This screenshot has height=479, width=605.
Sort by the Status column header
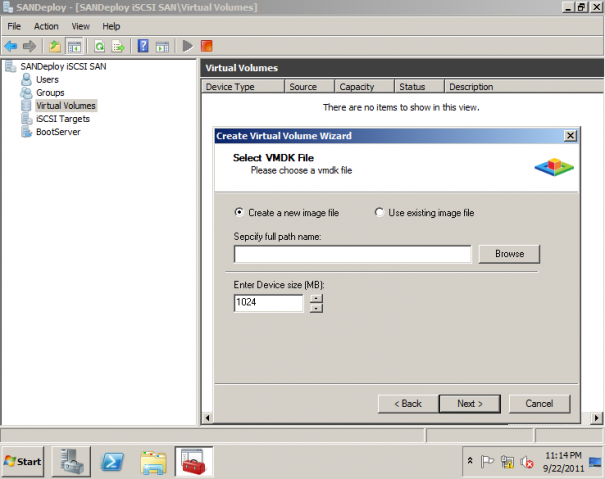(x=419, y=86)
